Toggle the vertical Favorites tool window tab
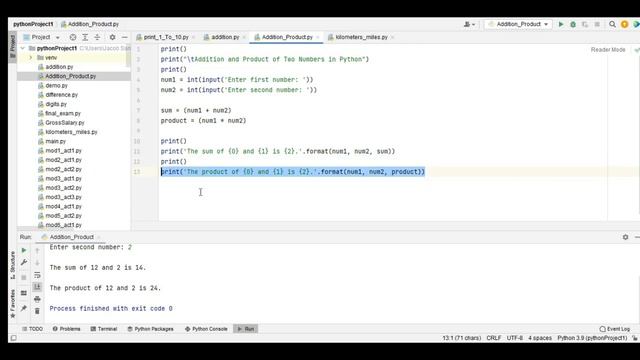Screen dimensions: 640x360 [x=13, y=304]
